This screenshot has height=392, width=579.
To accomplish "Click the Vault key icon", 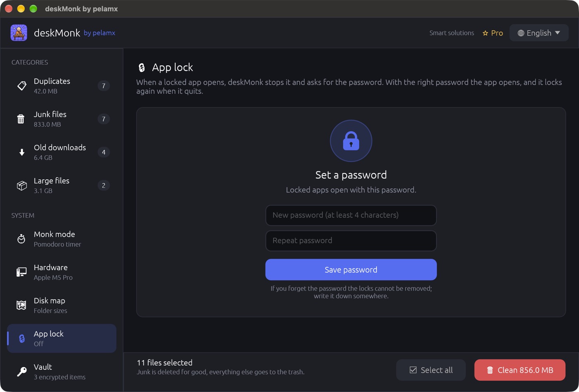I will 22,371.
